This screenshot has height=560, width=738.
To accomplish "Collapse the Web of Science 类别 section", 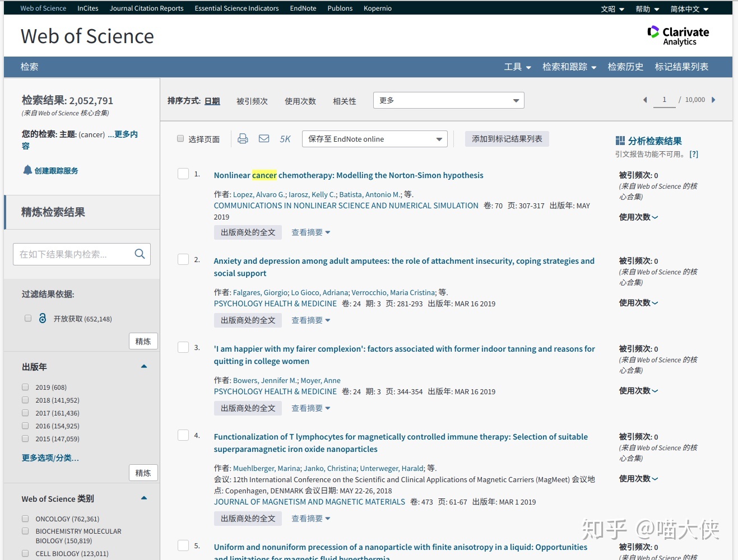I will pyautogui.click(x=144, y=498).
